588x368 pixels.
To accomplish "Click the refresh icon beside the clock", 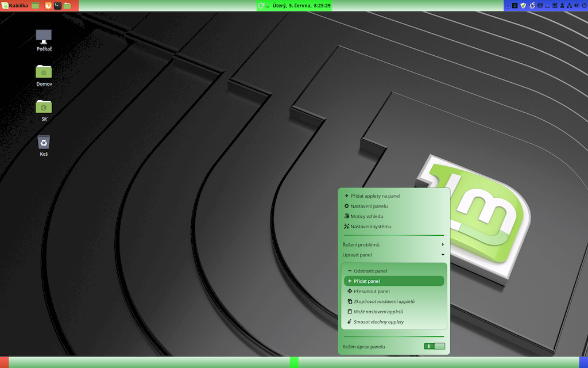I will point(261,6).
